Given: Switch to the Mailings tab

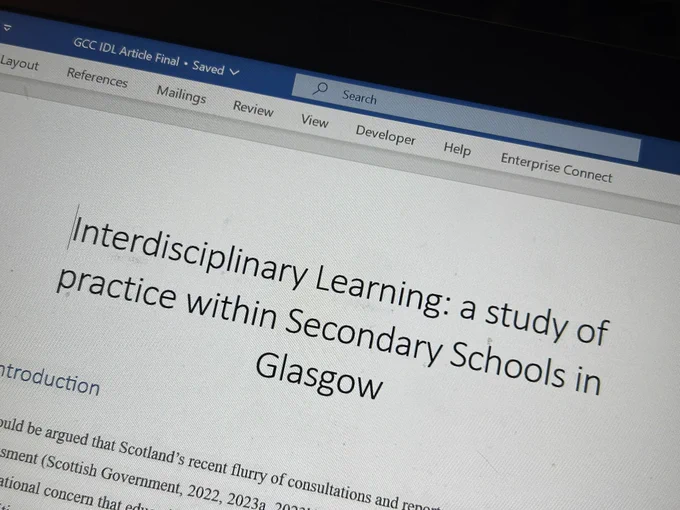Looking at the screenshot, I should click(181, 94).
